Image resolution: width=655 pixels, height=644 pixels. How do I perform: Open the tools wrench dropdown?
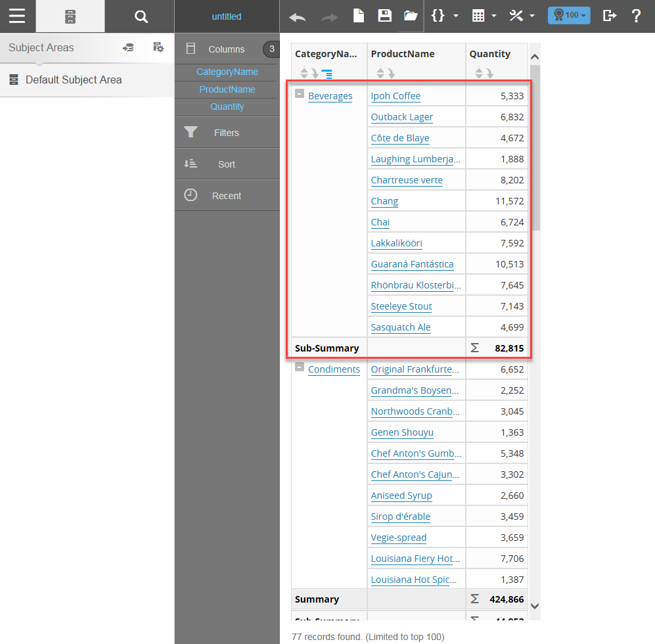point(522,16)
